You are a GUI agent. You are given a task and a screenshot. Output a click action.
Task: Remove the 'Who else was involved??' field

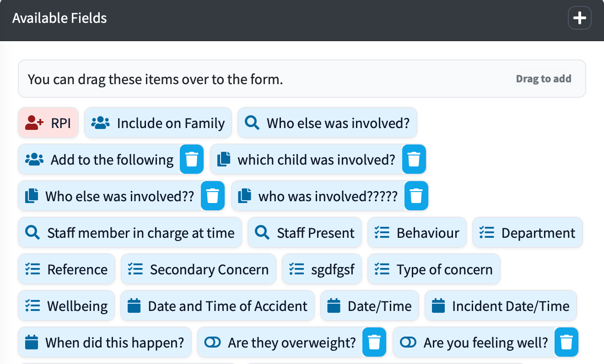[213, 196]
